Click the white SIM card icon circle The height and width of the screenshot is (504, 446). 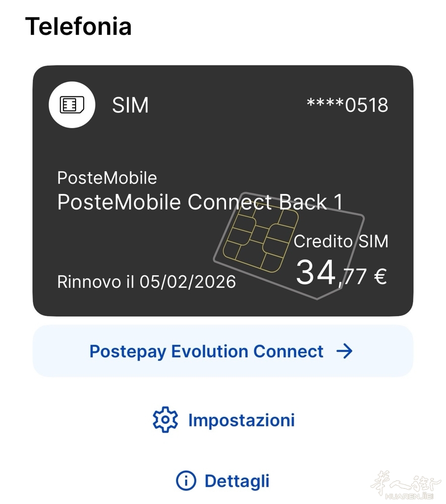click(72, 105)
